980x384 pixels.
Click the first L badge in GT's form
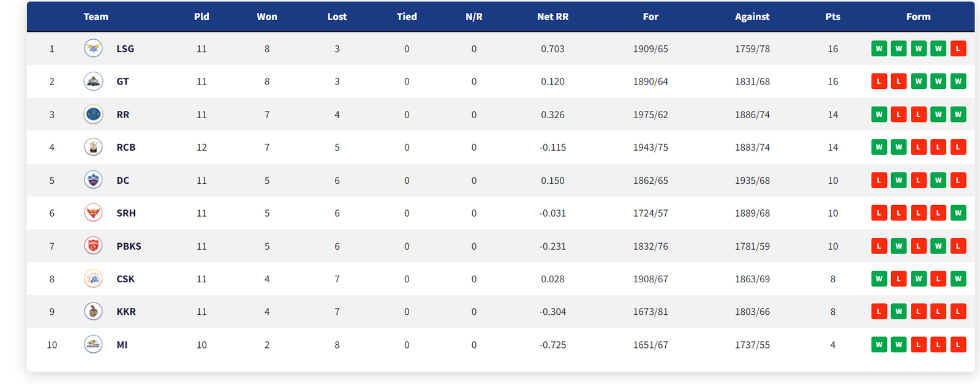(x=879, y=81)
